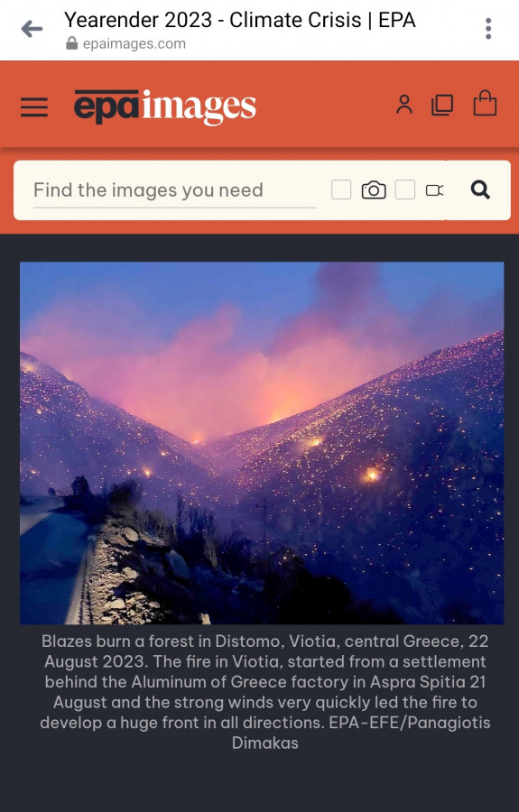Tick the video filter checkbox
Screen dimensions: 519x812
coord(405,190)
